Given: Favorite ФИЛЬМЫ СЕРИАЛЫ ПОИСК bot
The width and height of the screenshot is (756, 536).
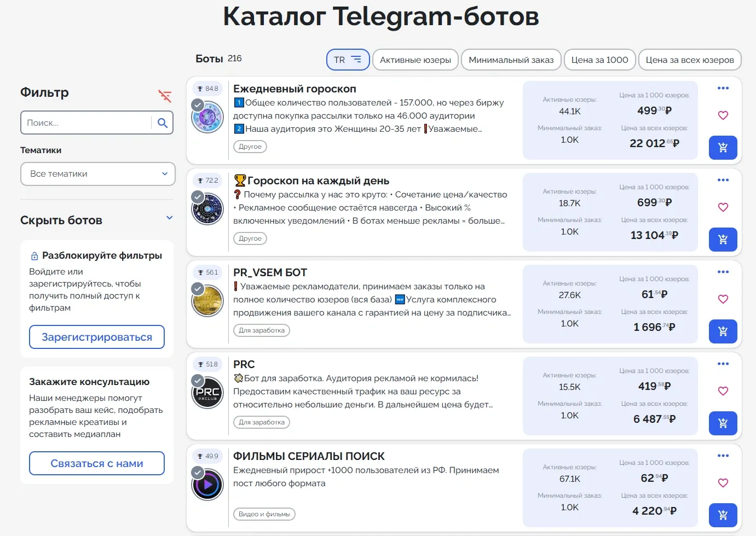Looking at the screenshot, I should (723, 483).
